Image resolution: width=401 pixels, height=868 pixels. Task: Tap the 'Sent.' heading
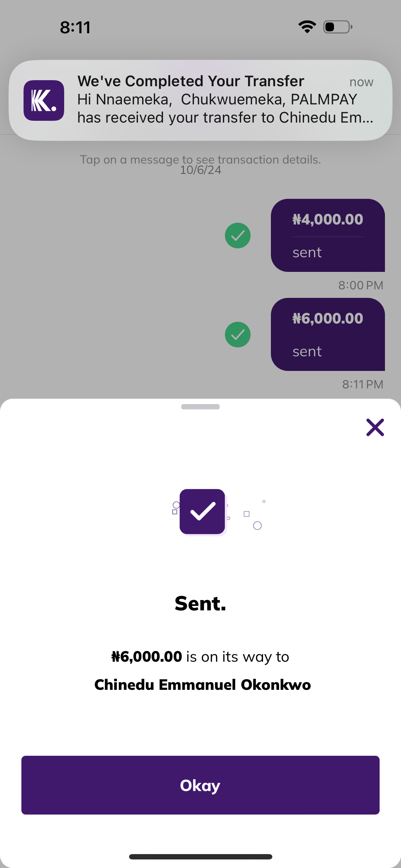[200, 604]
